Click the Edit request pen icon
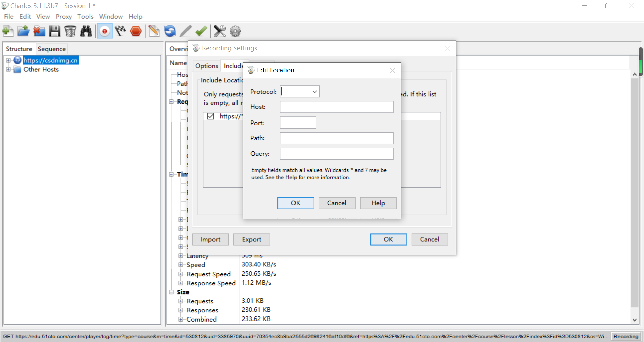 click(x=185, y=31)
